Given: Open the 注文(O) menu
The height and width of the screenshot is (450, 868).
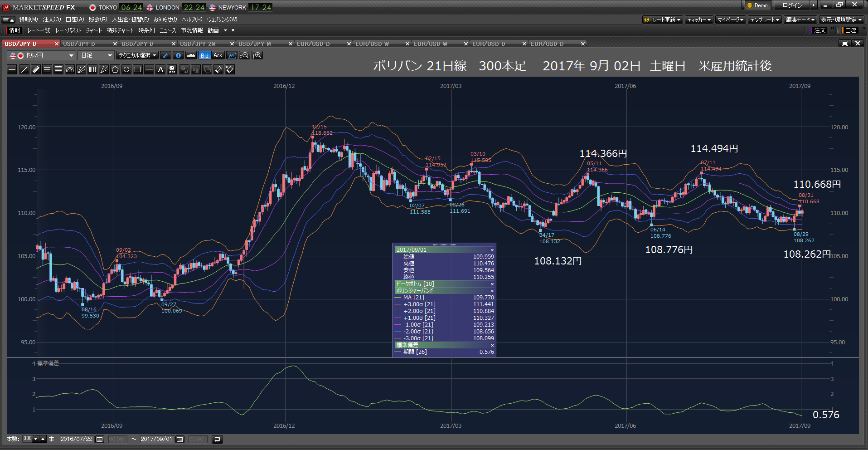Looking at the screenshot, I should pyautogui.click(x=52, y=20).
